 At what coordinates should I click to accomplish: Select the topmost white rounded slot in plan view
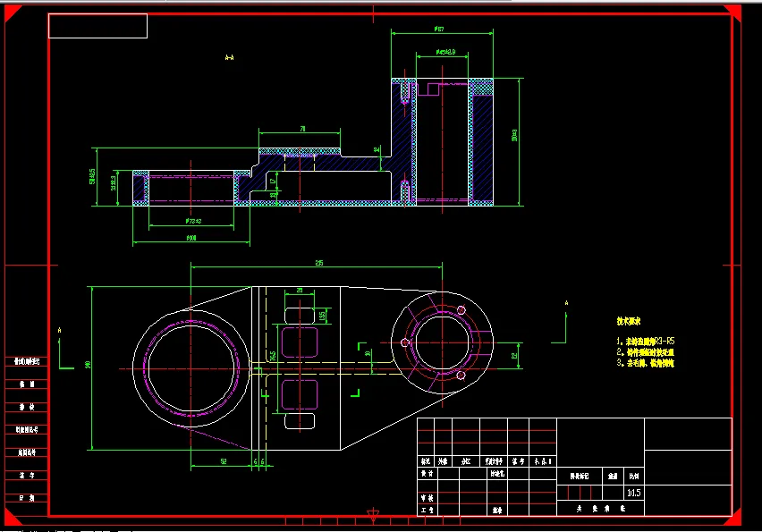click(300, 316)
